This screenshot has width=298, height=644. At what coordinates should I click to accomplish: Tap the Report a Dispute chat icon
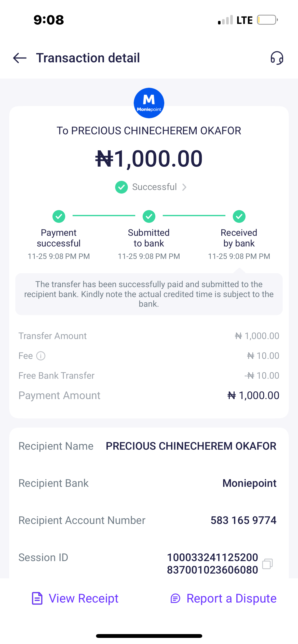coord(175,598)
